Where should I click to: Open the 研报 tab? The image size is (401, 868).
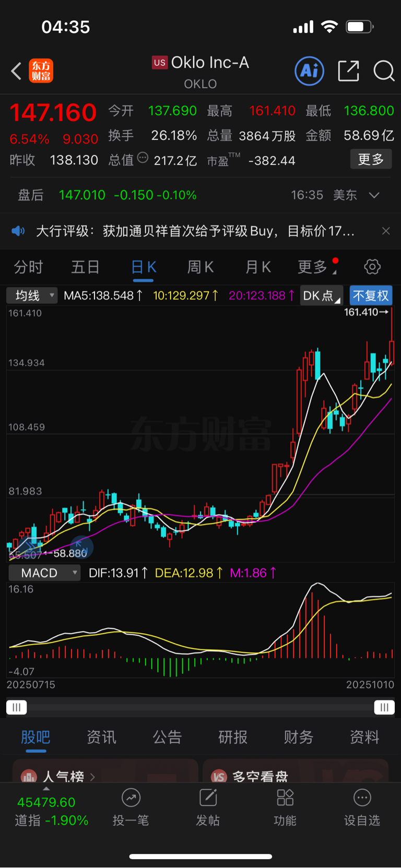[x=233, y=737]
